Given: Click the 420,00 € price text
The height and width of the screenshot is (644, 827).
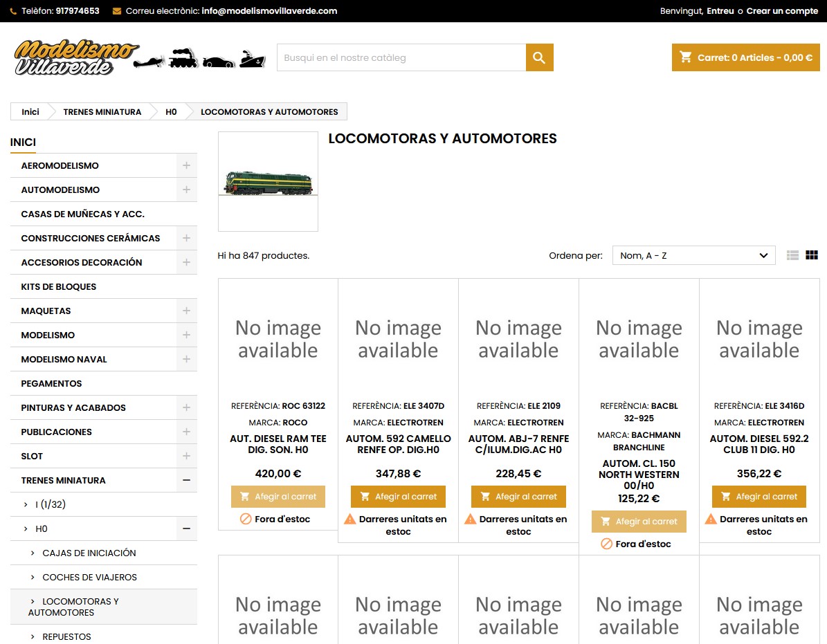Looking at the screenshot, I should [278, 474].
